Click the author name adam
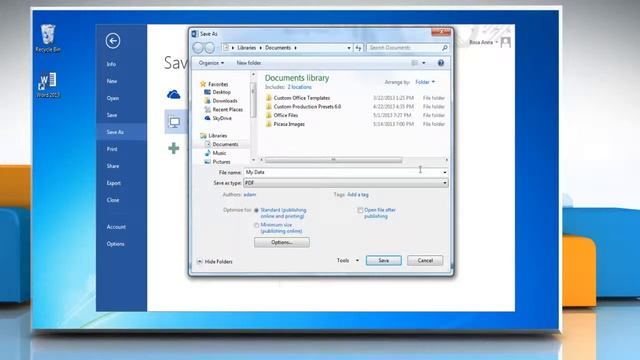Screen dimensions: 640x360 pos(250,195)
